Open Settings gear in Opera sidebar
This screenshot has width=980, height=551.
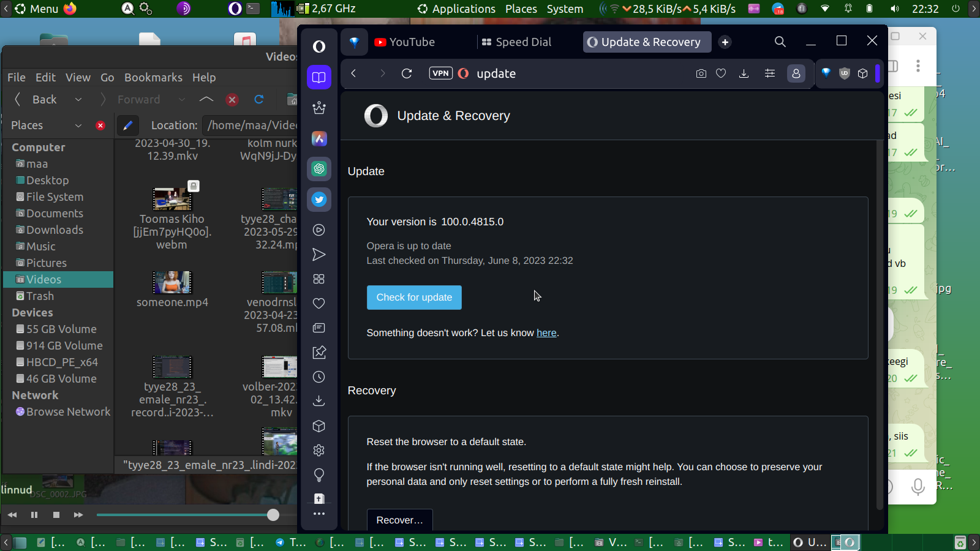pyautogui.click(x=319, y=451)
